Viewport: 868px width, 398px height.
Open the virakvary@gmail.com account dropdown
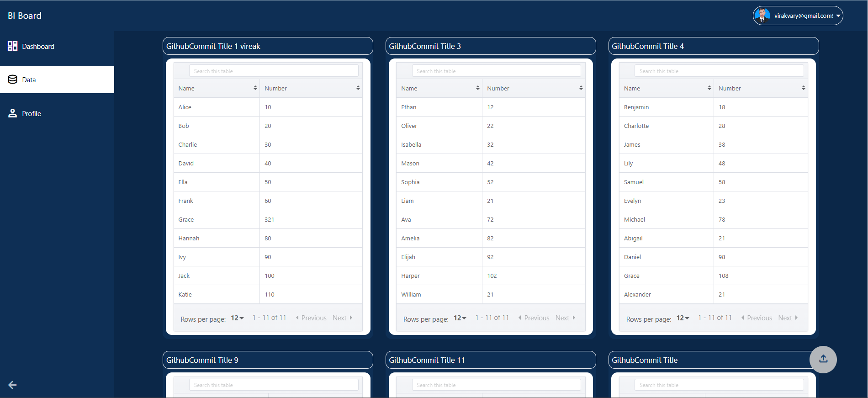pos(798,16)
